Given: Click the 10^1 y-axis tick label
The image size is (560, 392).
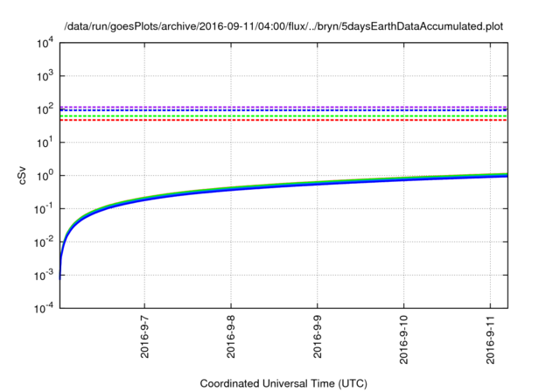Looking at the screenshot, I should pyautogui.click(x=45, y=142).
